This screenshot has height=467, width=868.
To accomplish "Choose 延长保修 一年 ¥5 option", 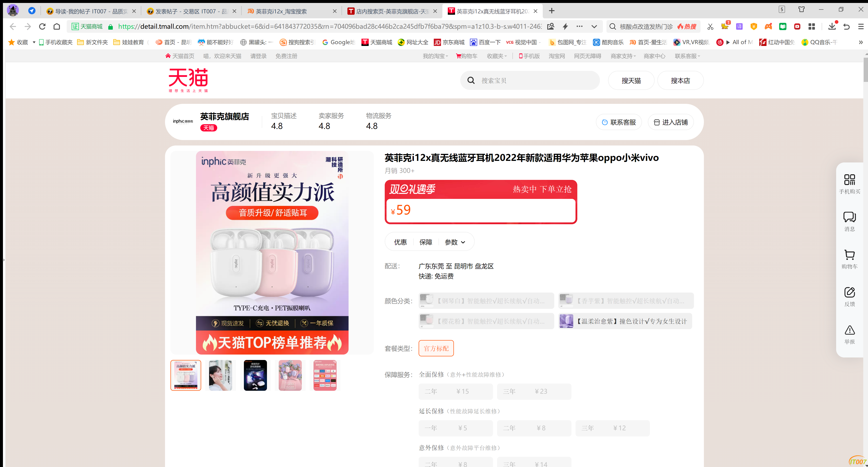I will coord(455,428).
